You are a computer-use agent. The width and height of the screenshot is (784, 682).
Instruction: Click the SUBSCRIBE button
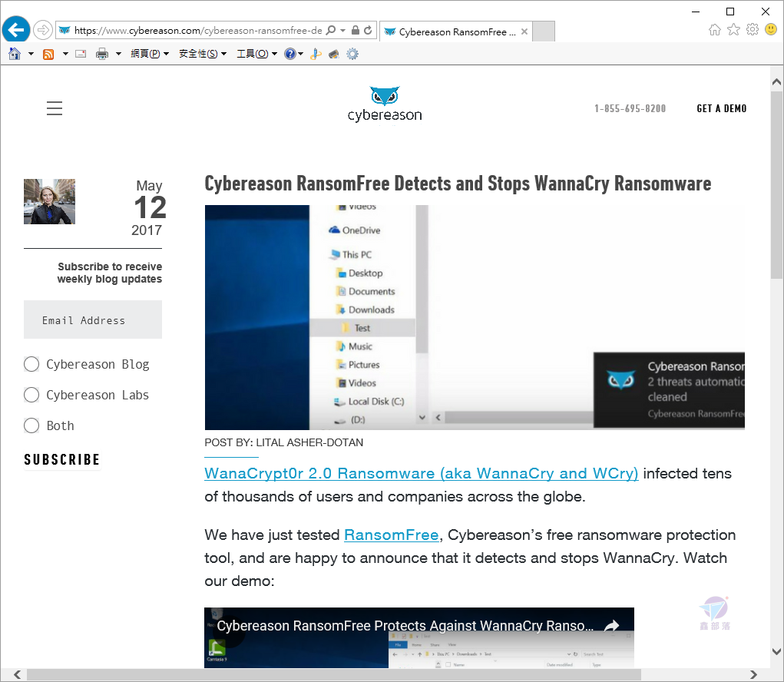[x=62, y=459]
